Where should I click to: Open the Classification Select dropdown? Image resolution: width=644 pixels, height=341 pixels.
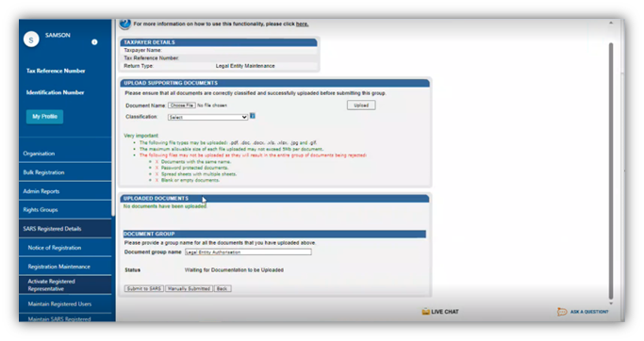click(x=207, y=118)
